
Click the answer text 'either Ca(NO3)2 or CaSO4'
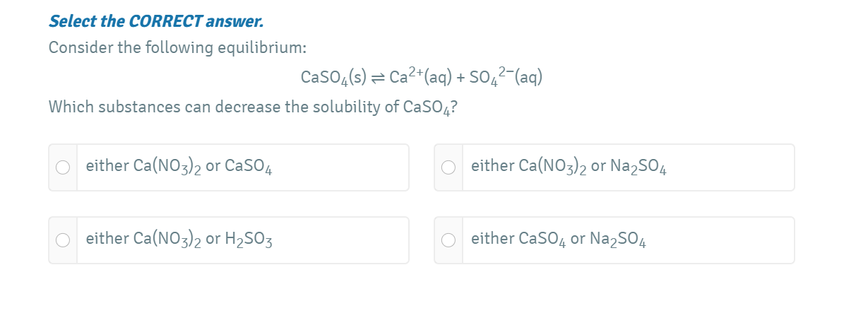pos(179,167)
